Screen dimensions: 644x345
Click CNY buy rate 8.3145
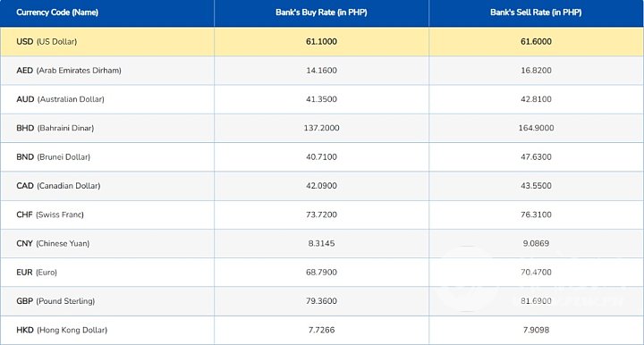click(x=321, y=243)
